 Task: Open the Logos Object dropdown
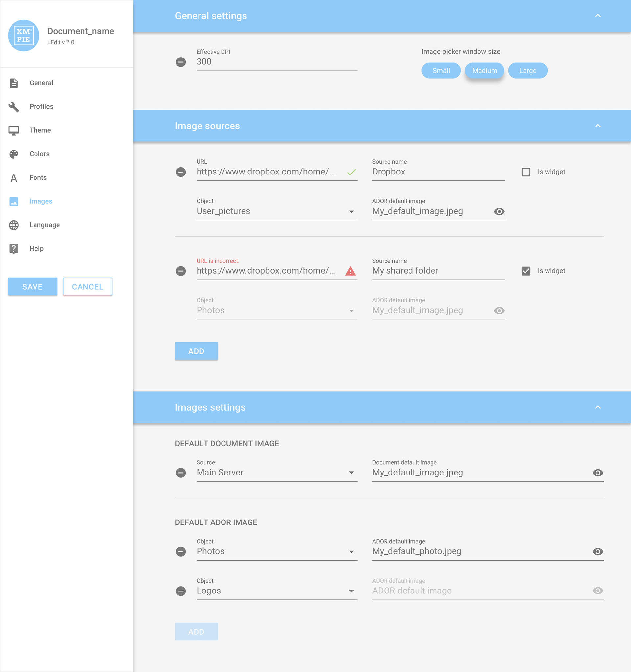[277, 591]
